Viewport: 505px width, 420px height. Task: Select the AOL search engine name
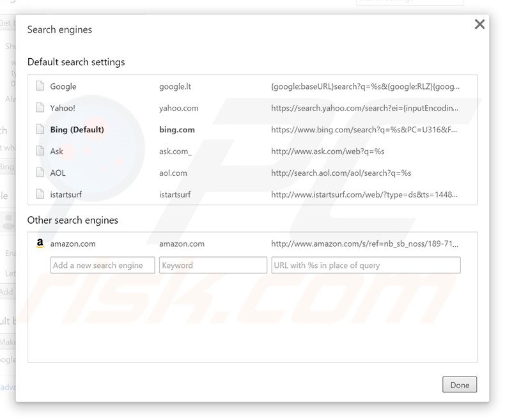click(x=58, y=173)
